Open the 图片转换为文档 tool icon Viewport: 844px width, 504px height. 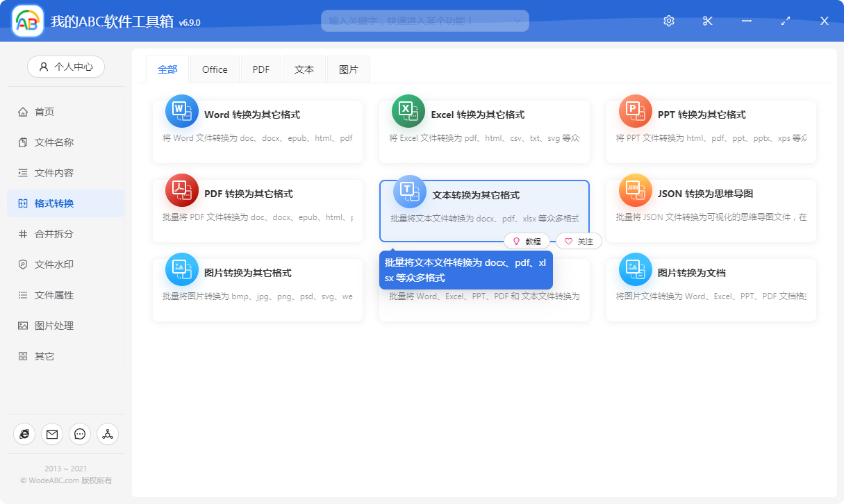[634, 269]
